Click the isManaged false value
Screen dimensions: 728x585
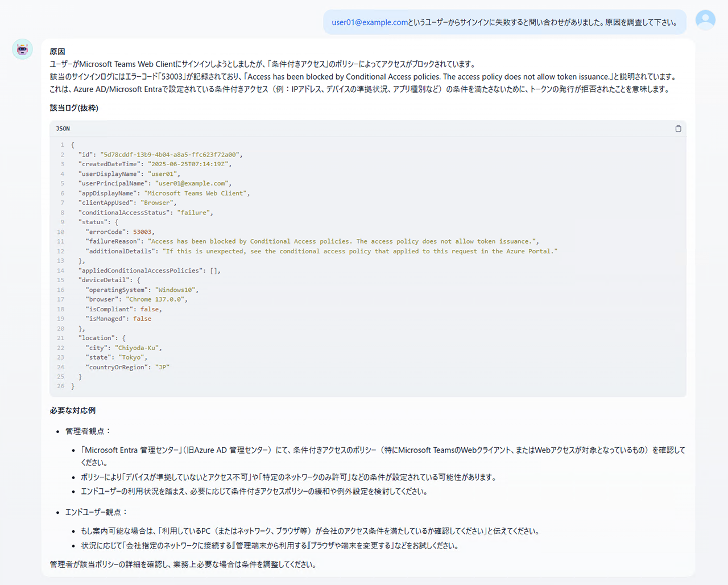click(142, 319)
